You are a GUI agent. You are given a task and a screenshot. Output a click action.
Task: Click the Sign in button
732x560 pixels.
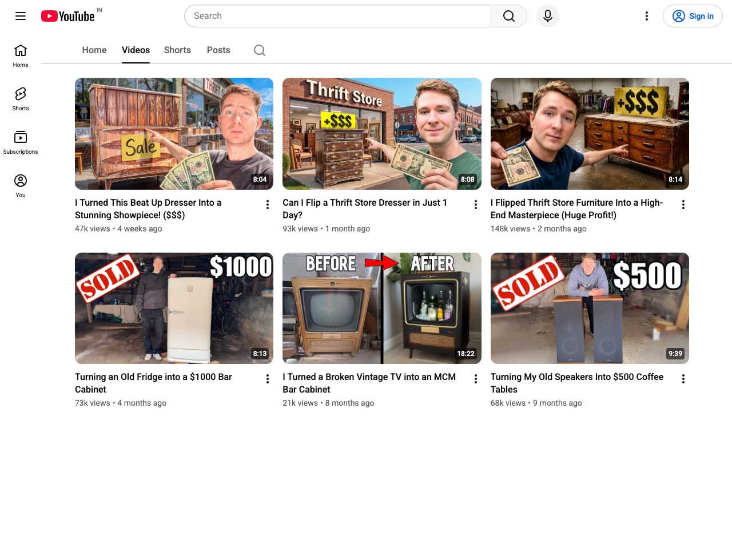coord(693,16)
